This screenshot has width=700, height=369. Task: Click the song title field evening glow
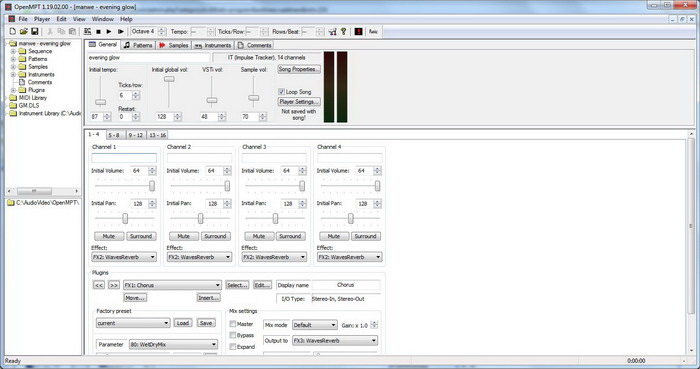tap(148, 58)
